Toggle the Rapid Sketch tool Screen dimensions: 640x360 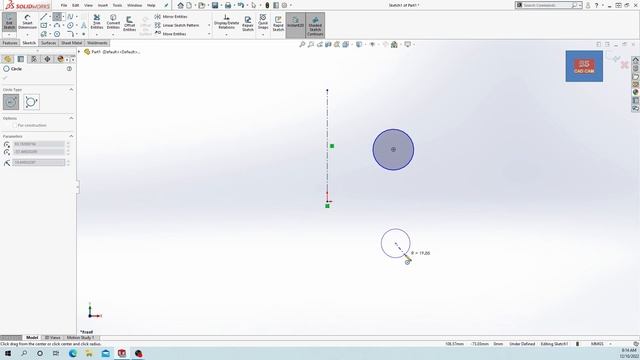[x=278, y=23]
